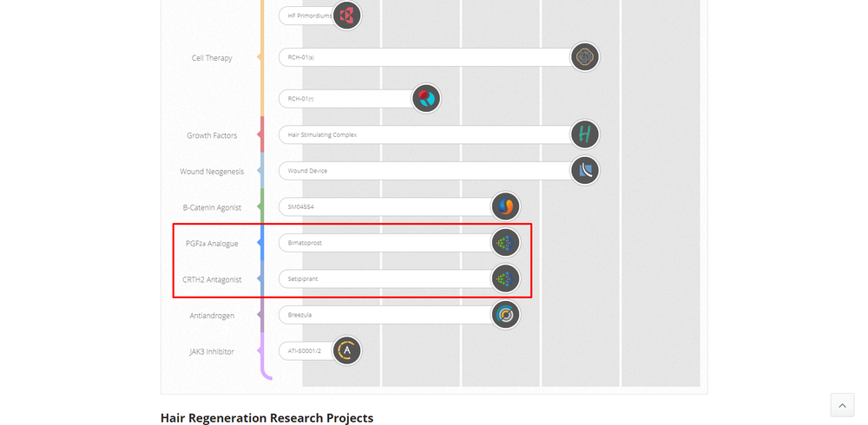Click the red HF Primordium company logo
Screen dimensions: 868x425
click(x=347, y=16)
